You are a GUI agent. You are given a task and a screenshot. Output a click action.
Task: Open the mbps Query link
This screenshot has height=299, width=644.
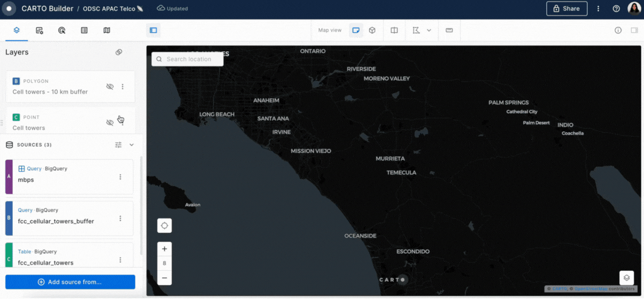point(34,168)
